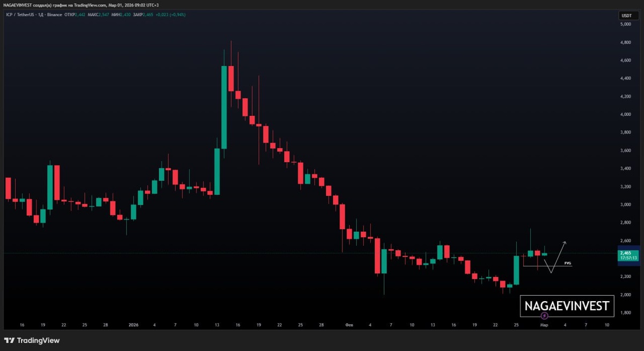Click the 2,600 price axis label
Screen dimensions: 644x351
point(625,240)
